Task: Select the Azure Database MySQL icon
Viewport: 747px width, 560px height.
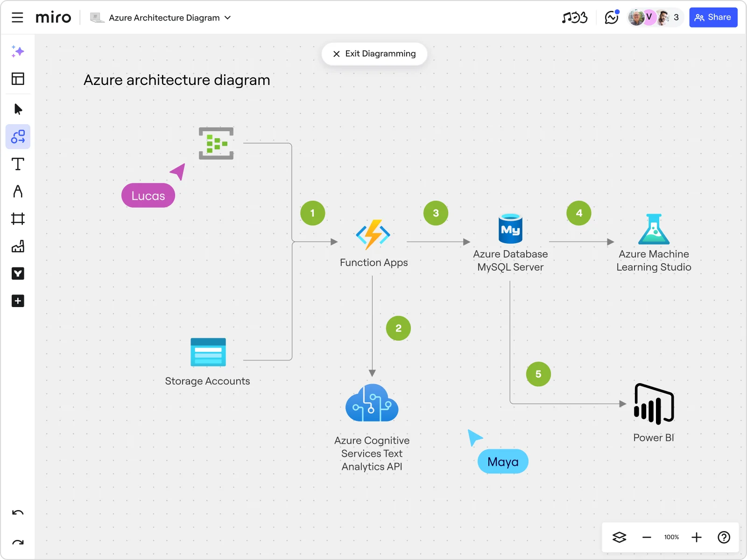Action: point(510,229)
